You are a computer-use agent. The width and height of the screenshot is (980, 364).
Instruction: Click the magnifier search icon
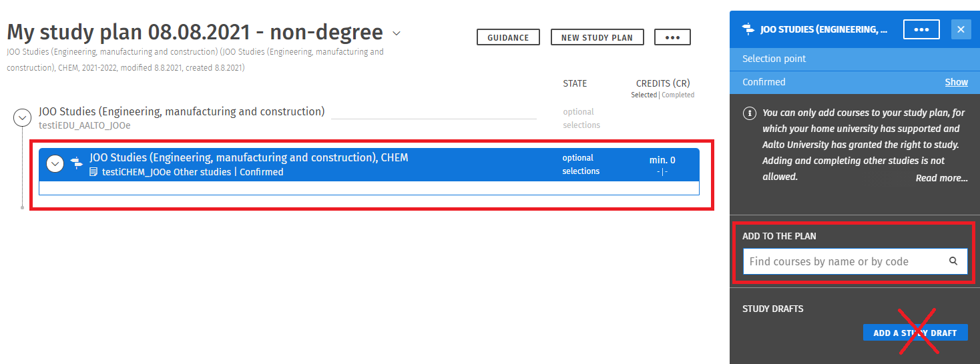coord(953,261)
